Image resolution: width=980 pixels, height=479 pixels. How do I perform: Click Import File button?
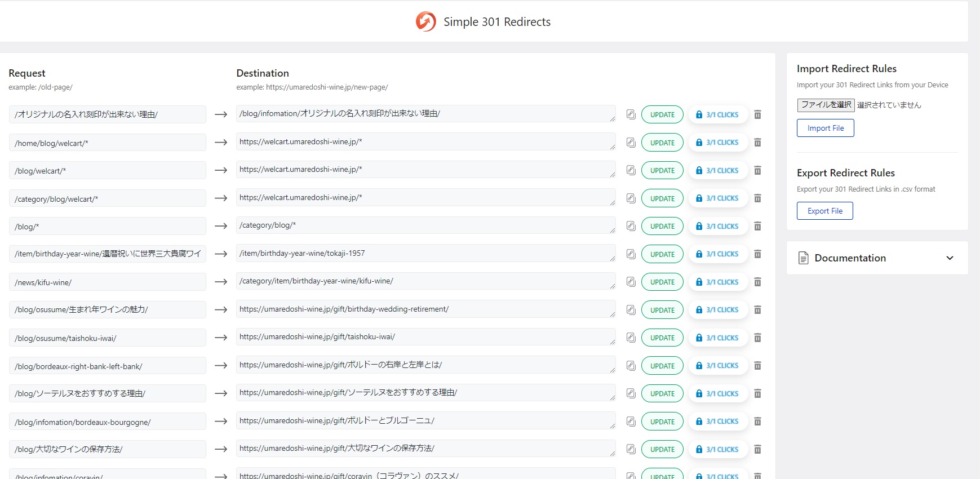click(826, 128)
